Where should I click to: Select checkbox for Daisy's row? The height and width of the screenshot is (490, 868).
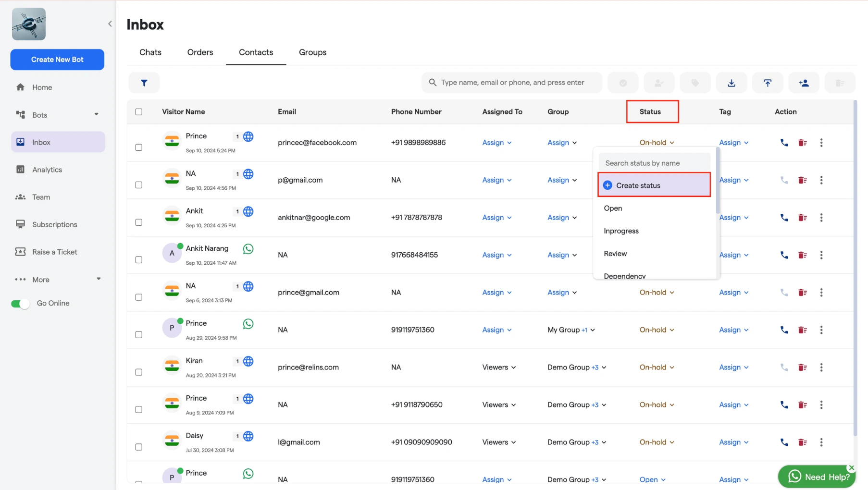[x=139, y=447]
